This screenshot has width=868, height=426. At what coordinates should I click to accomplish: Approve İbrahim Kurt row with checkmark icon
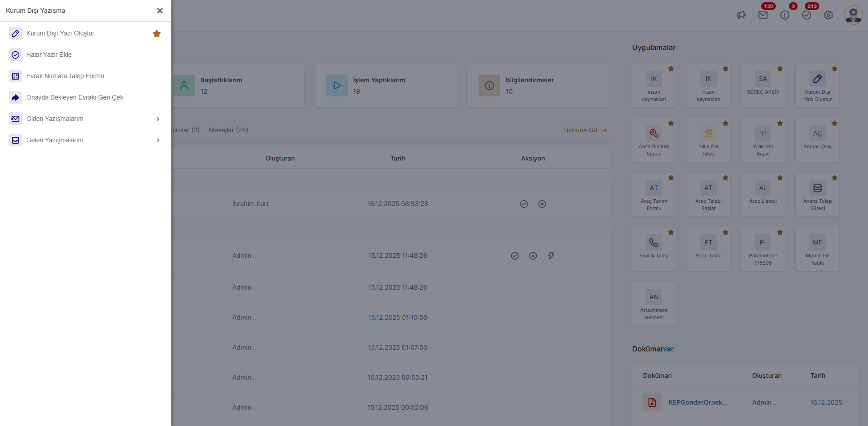click(524, 204)
